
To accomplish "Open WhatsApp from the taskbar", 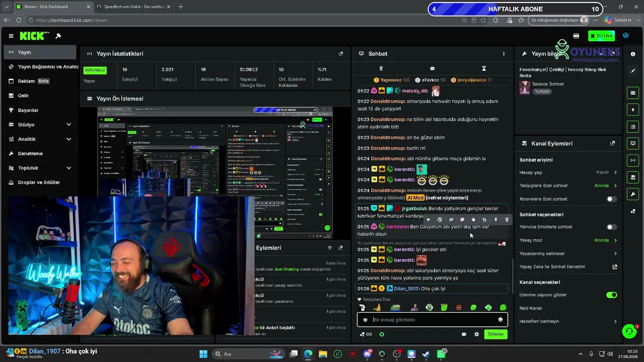I will point(441,354).
